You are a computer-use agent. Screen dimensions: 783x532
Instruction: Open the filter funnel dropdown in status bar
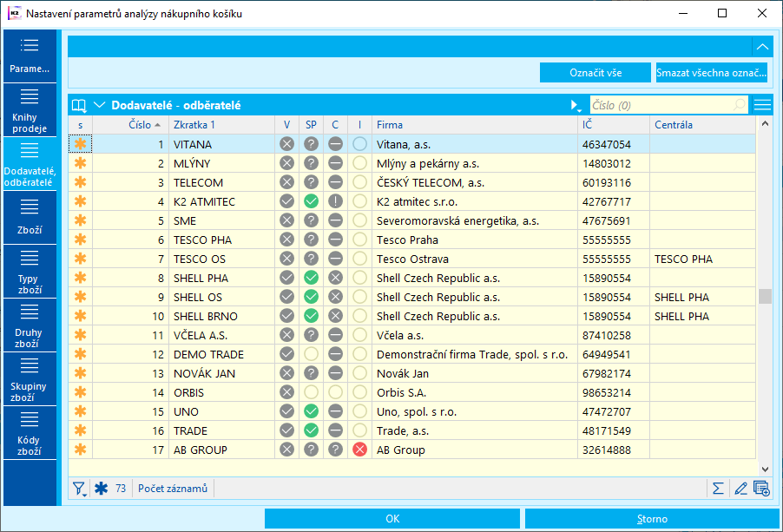click(x=79, y=489)
